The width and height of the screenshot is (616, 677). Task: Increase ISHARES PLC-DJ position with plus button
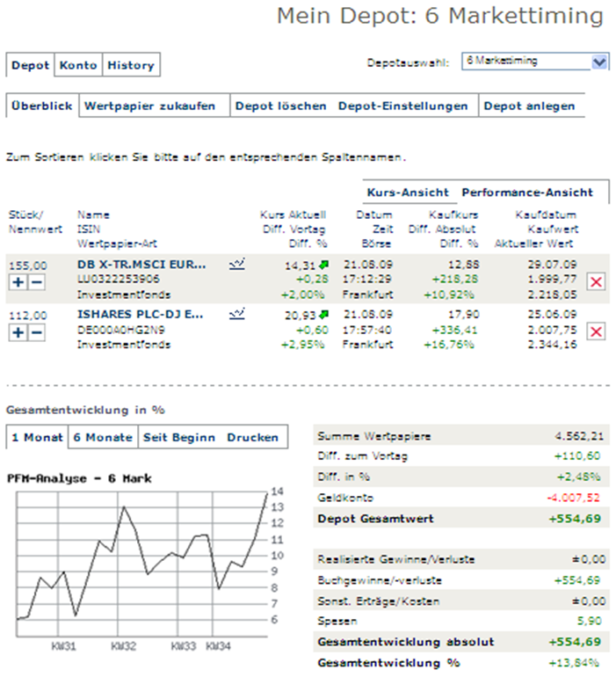pos(17,331)
